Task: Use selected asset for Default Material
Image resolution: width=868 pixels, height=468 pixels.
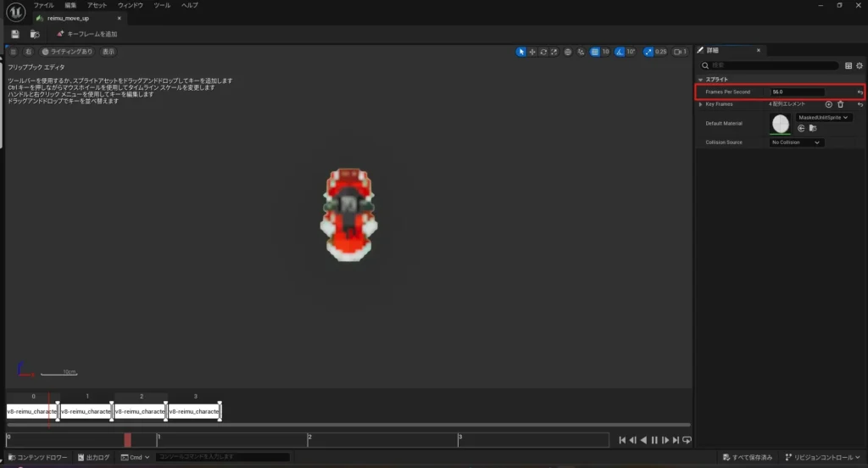Action: [801, 129]
